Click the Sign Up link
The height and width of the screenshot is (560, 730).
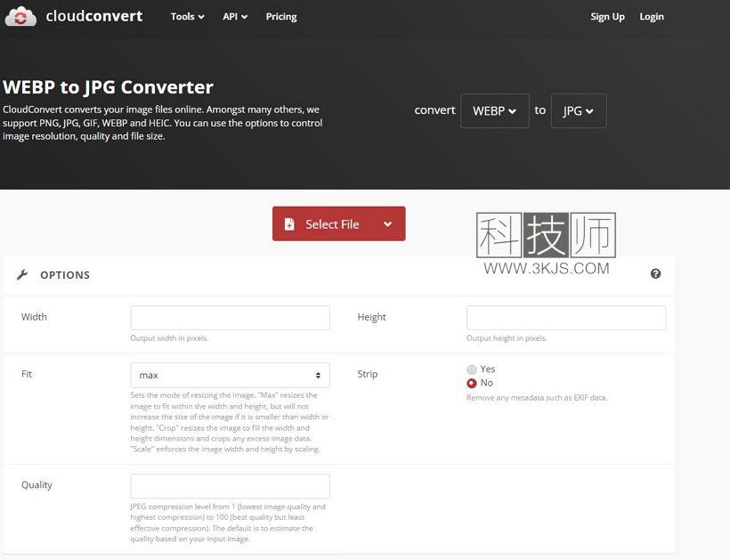coord(607,17)
